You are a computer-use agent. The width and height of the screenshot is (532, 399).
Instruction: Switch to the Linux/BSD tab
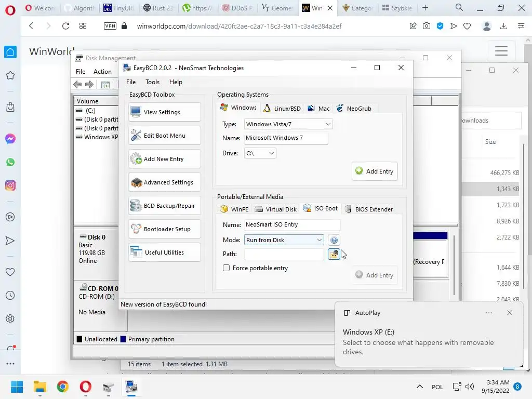282,108
